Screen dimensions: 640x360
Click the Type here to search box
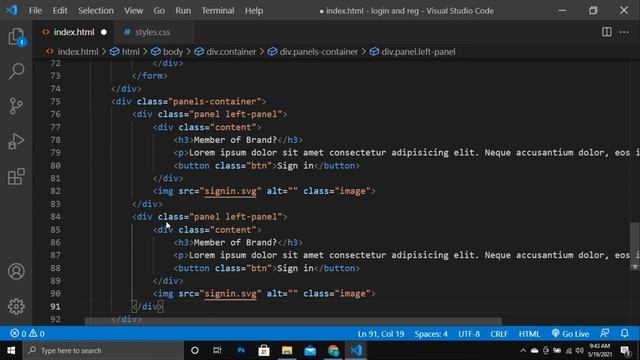pyautogui.click(x=103, y=350)
